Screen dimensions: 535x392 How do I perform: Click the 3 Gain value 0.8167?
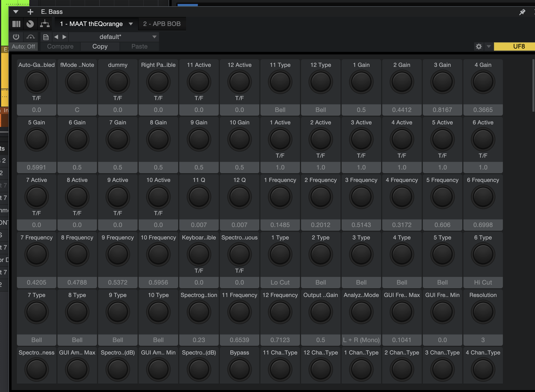point(443,110)
